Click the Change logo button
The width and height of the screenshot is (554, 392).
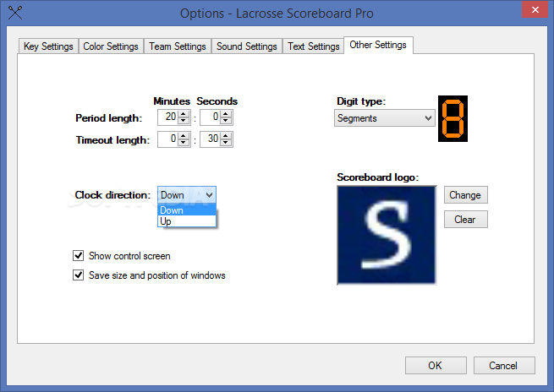tap(466, 195)
